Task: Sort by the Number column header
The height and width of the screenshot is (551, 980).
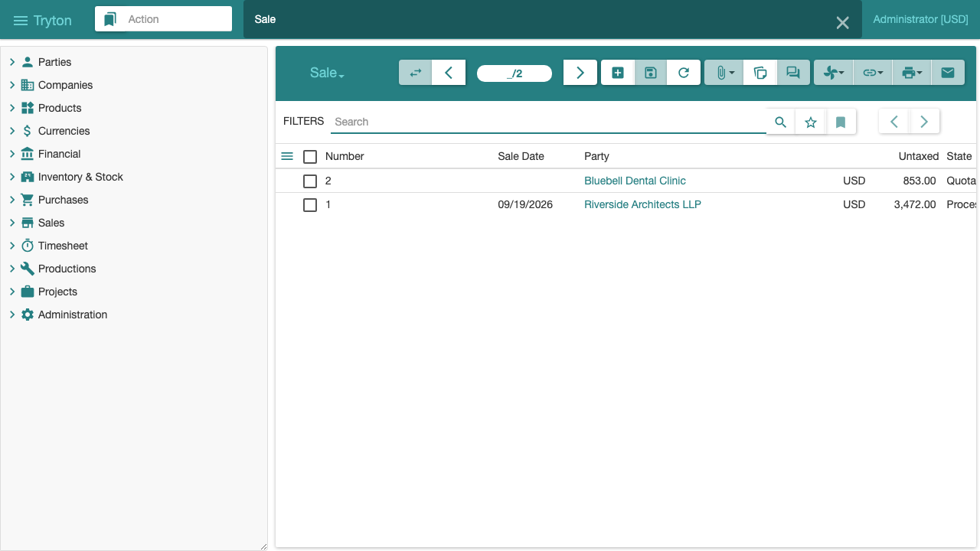Action: [x=345, y=156]
